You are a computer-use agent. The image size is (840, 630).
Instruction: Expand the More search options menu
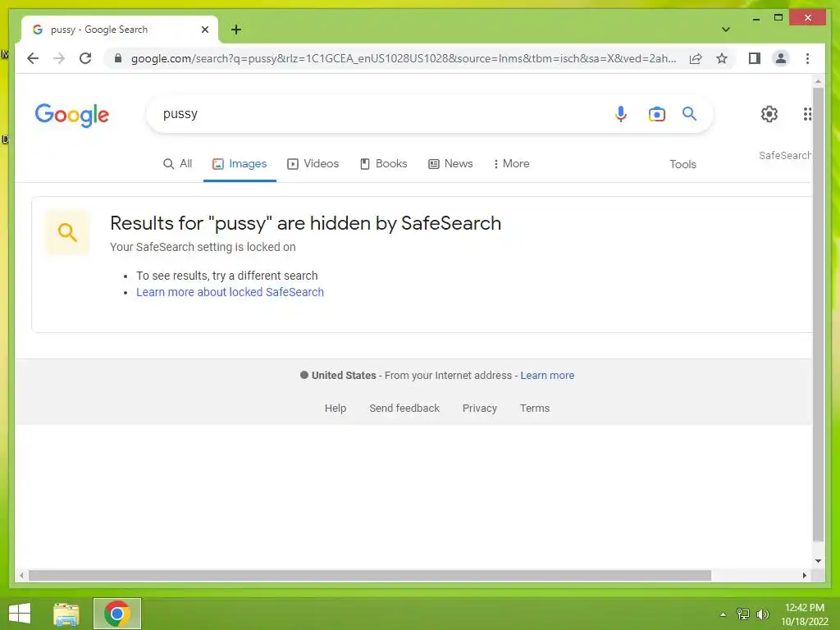click(x=511, y=163)
